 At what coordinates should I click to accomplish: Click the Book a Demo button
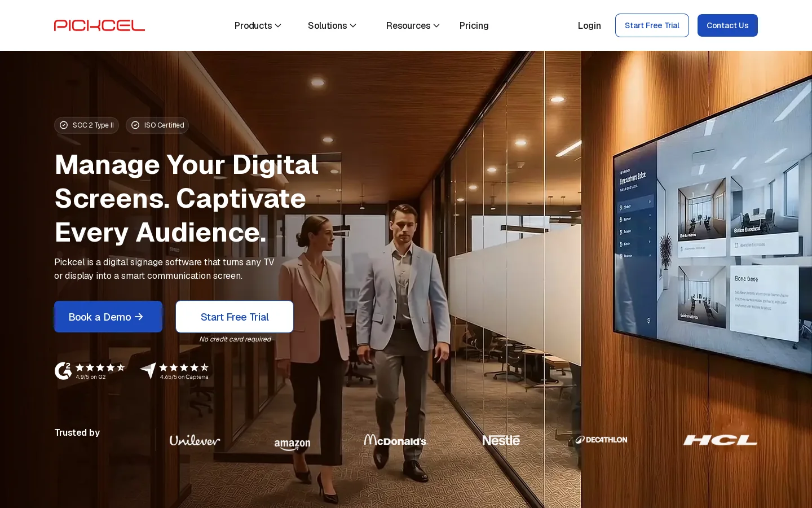pos(108,317)
